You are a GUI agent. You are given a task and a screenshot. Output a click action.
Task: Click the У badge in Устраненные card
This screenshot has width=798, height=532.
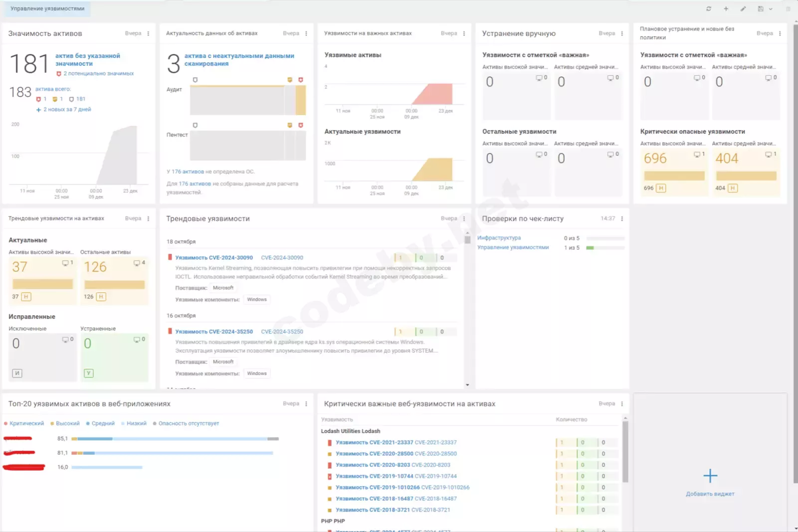(89, 373)
